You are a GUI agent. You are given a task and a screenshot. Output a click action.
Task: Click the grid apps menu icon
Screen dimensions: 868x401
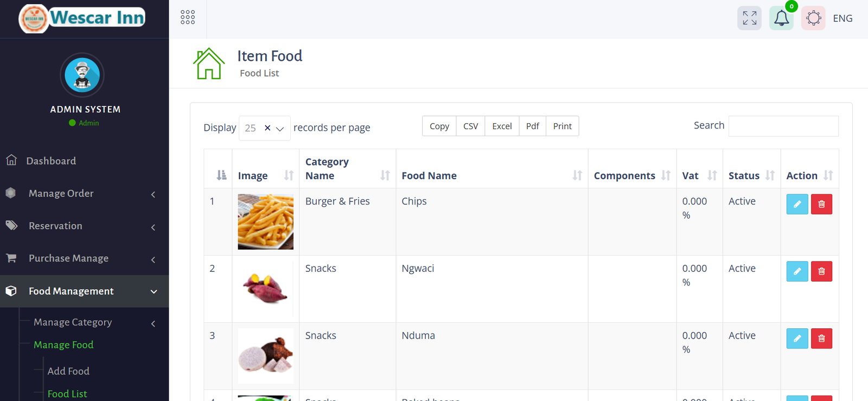(188, 17)
